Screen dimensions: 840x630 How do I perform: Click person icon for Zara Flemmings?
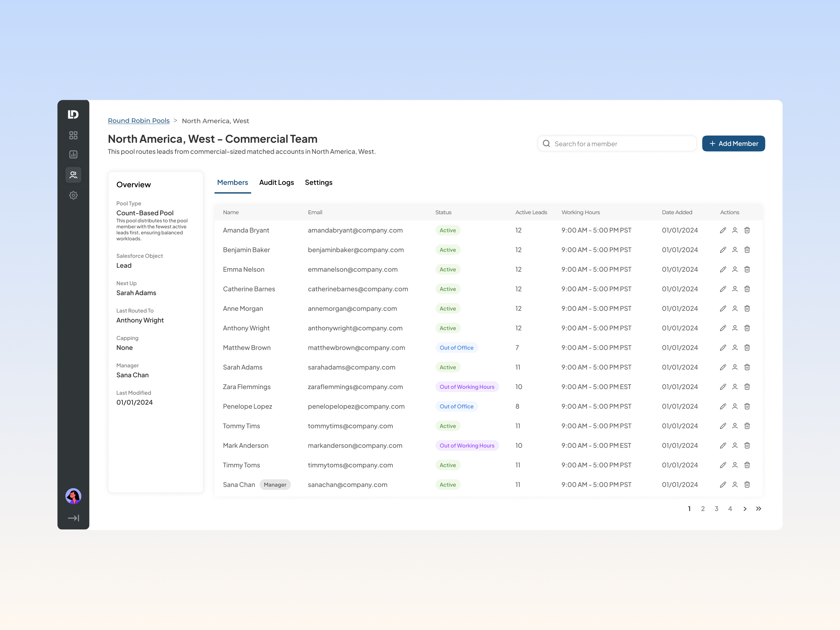click(x=735, y=387)
